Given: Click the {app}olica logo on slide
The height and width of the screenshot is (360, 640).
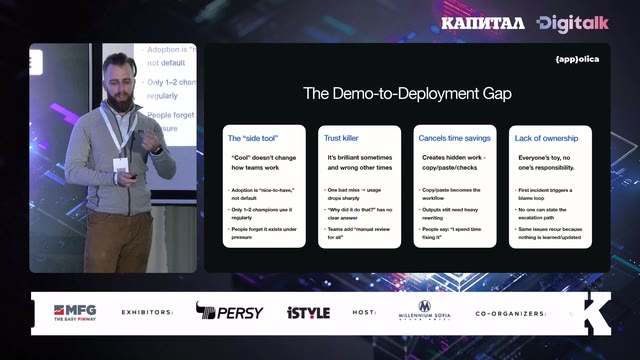Looking at the screenshot, I should coord(577,59).
